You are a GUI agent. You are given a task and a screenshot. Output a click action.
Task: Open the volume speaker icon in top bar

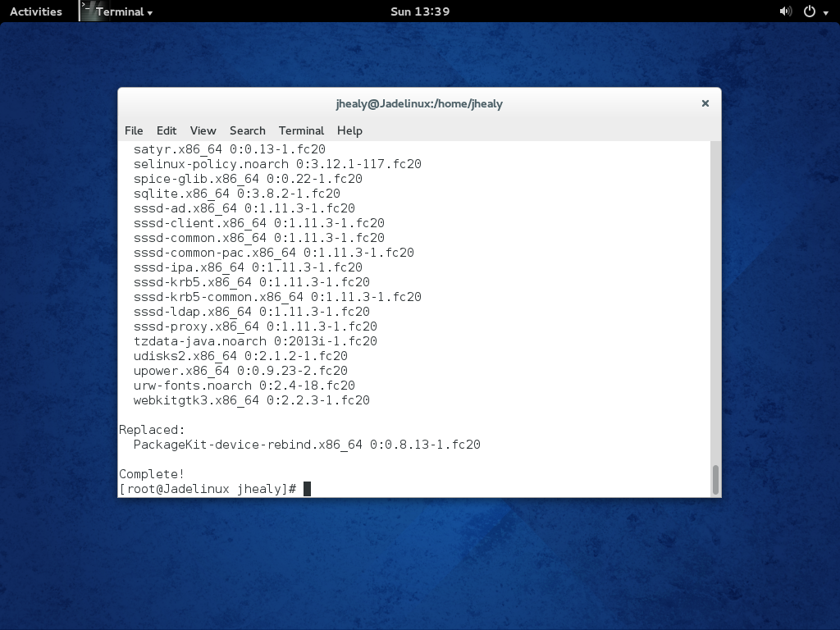pos(785,11)
